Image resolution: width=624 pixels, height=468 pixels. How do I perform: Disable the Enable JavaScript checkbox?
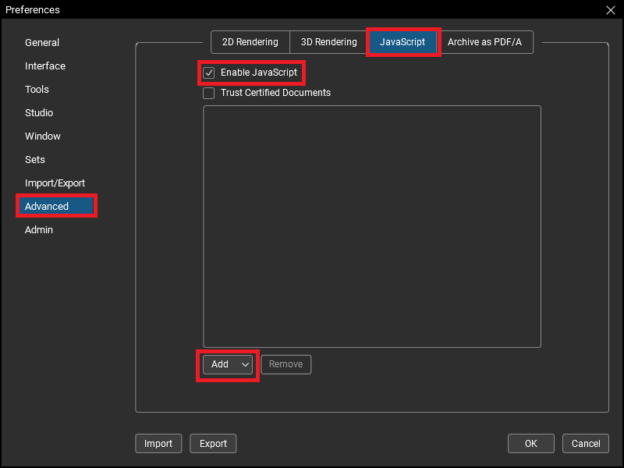point(209,73)
